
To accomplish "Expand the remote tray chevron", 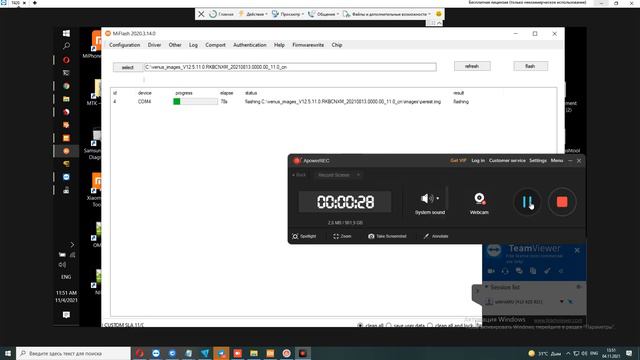I will [x=72, y=245].
